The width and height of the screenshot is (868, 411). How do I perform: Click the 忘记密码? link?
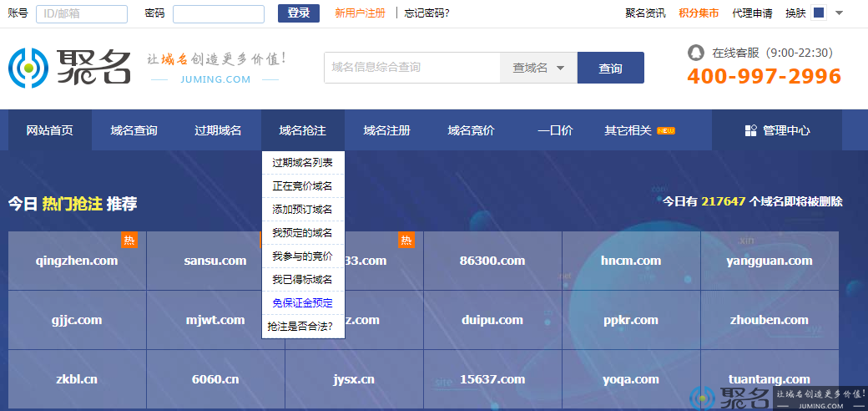(x=426, y=13)
